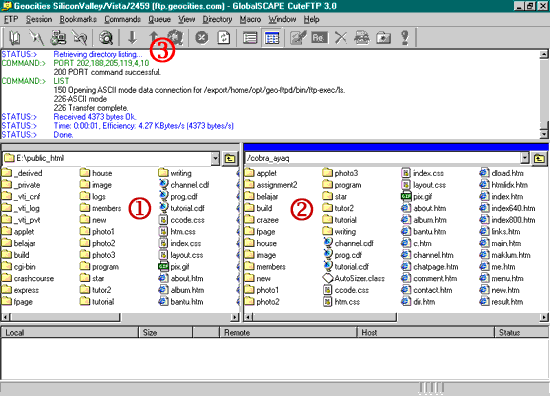Select channel.cdf in local pane
550x396 pixels.
[184, 184]
